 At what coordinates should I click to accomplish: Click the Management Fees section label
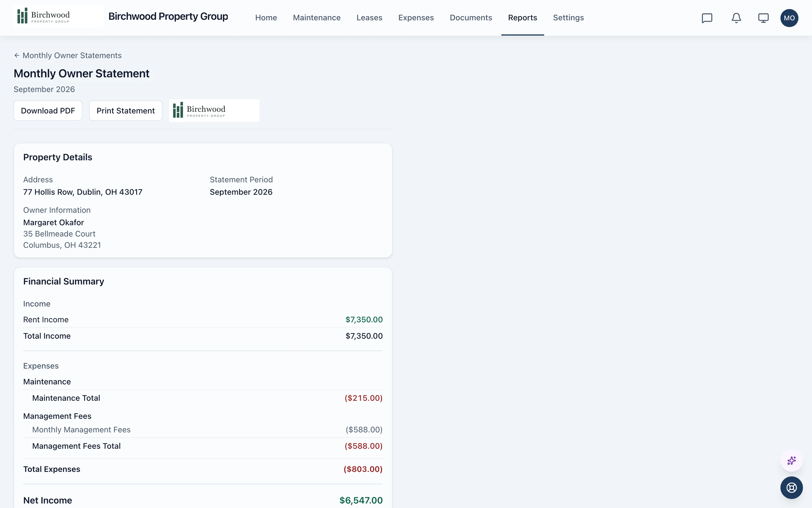(58, 416)
